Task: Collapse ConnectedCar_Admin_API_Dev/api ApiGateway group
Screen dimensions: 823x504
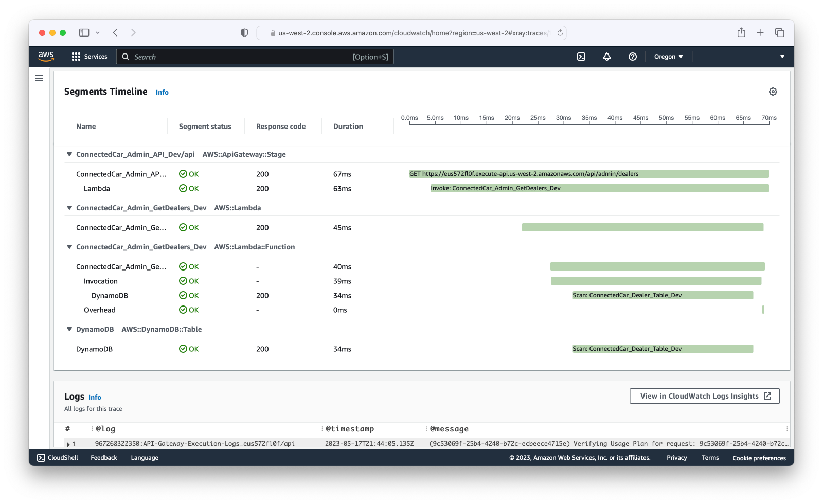Action: 69,154
